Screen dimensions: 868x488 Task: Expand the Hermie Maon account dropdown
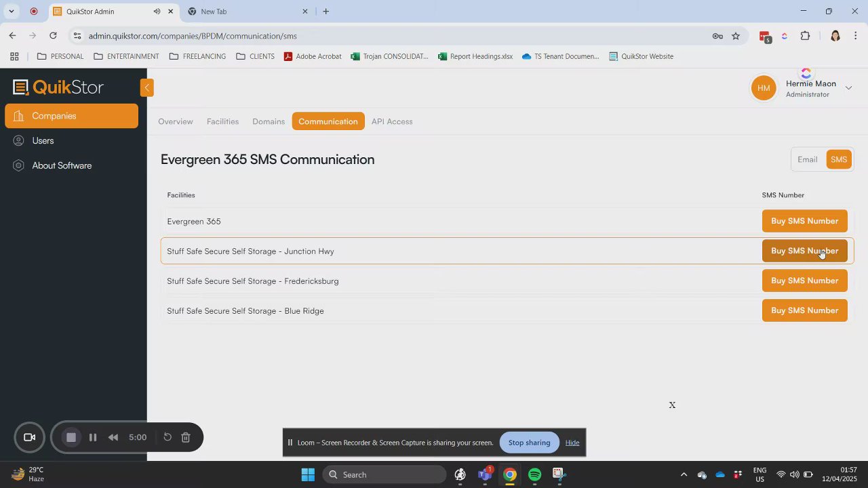pyautogui.click(x=848, y=88)
